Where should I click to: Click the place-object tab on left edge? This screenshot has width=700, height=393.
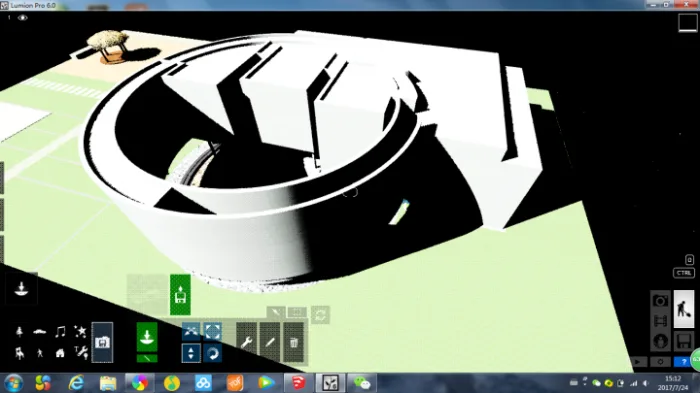tap(21, 288)
